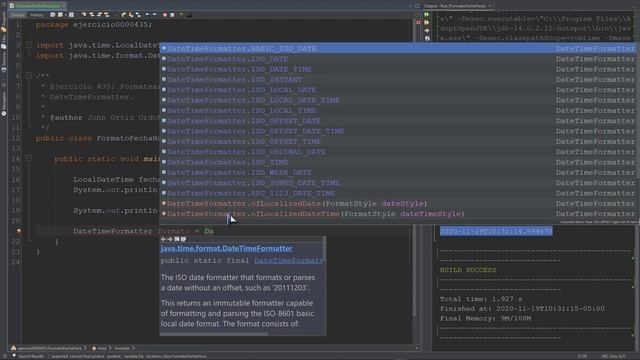The height and width of the screenshot is (360, 640).
Task: Open DateTimeFormatter type link in Javadoc signature
Action: (x=289, y=260)
